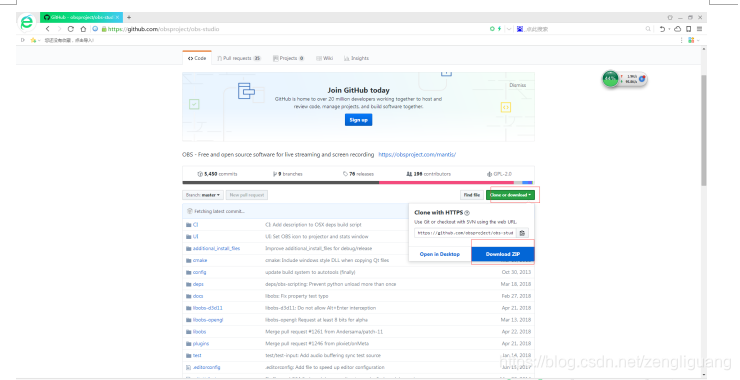Click Open in Desktop link

coord(439,254)
